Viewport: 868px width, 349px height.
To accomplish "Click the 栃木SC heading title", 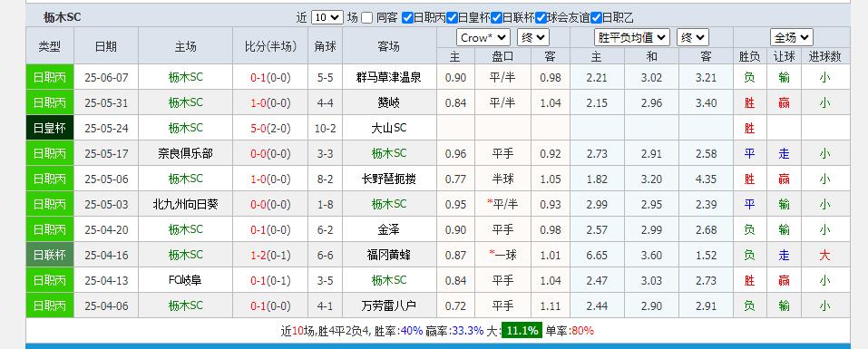I will coord(62,18).
